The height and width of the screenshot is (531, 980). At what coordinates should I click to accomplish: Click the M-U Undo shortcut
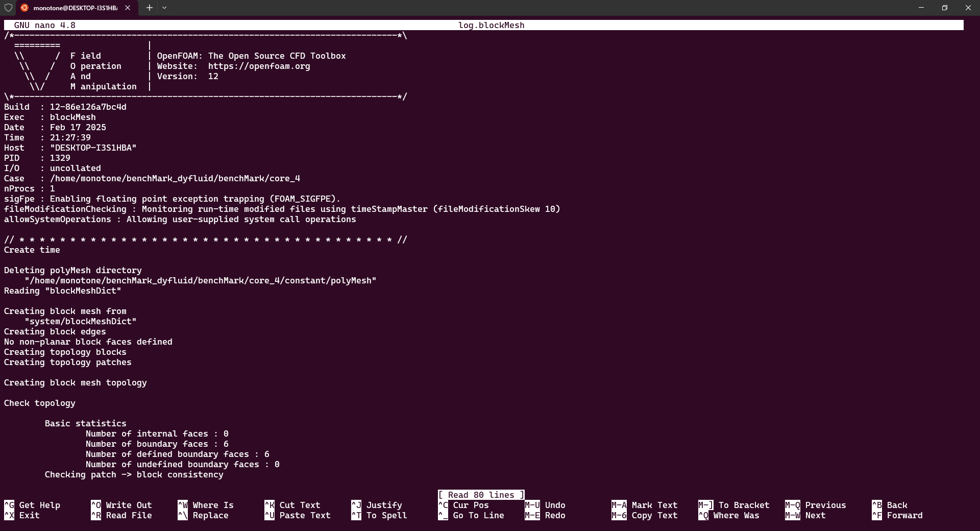(545, 505)
